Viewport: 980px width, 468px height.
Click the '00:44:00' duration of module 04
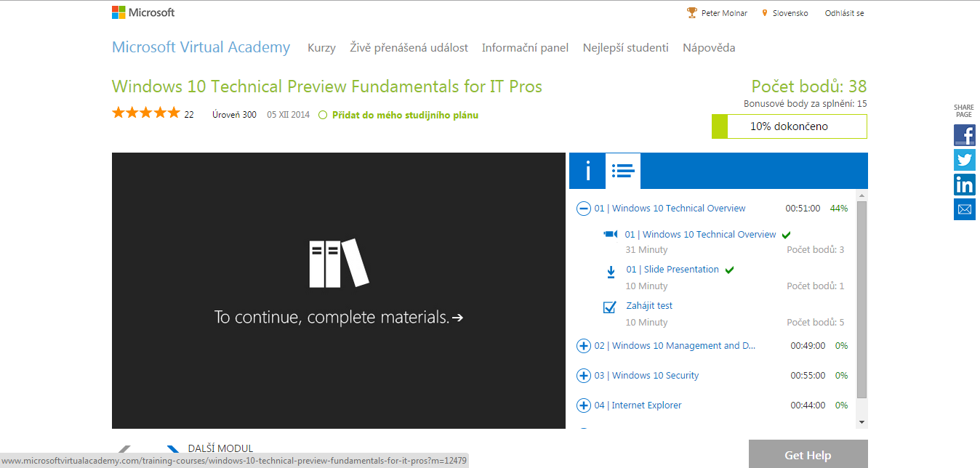coord(808,406)
